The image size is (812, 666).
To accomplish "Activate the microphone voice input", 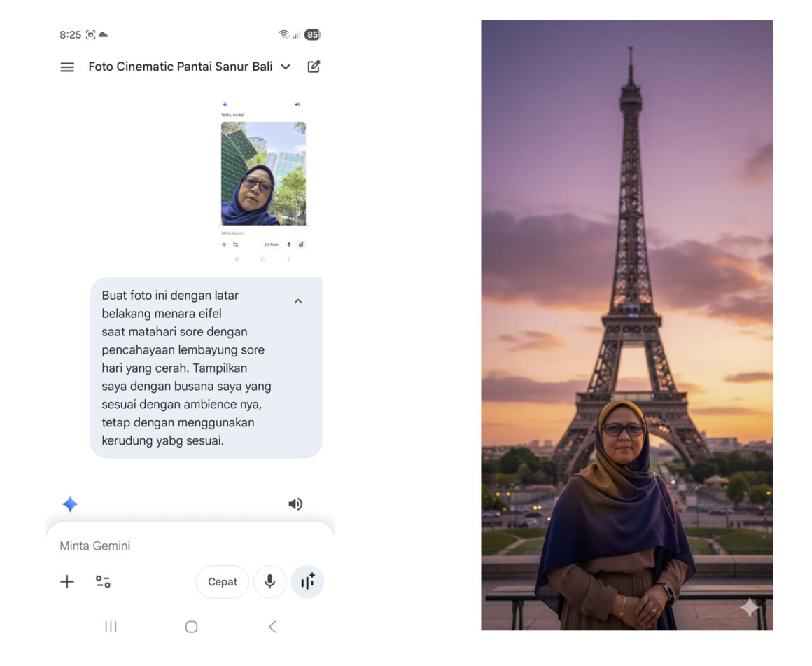I will click(x=269, y=582).
